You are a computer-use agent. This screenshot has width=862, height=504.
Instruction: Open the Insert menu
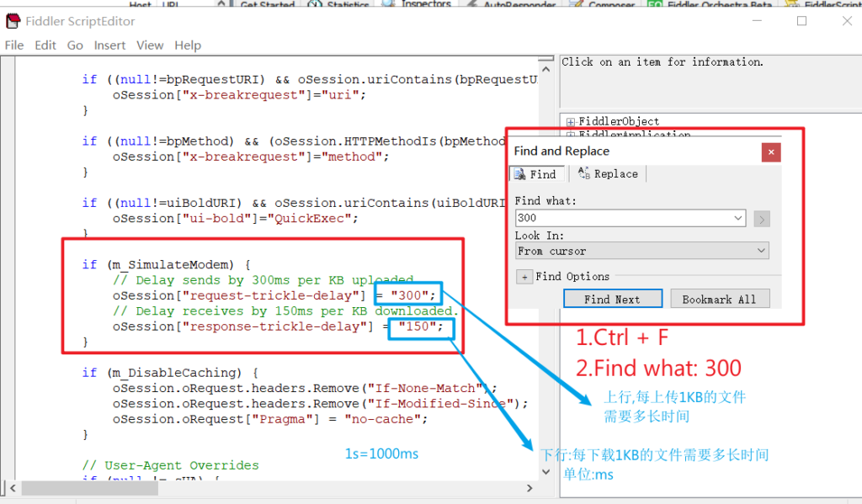[x=109, y=45]
